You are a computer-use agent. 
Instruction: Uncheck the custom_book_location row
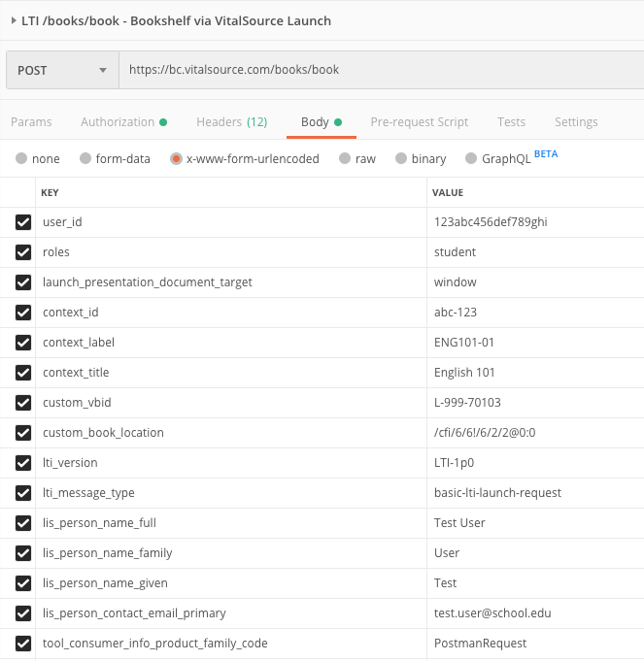23,433
